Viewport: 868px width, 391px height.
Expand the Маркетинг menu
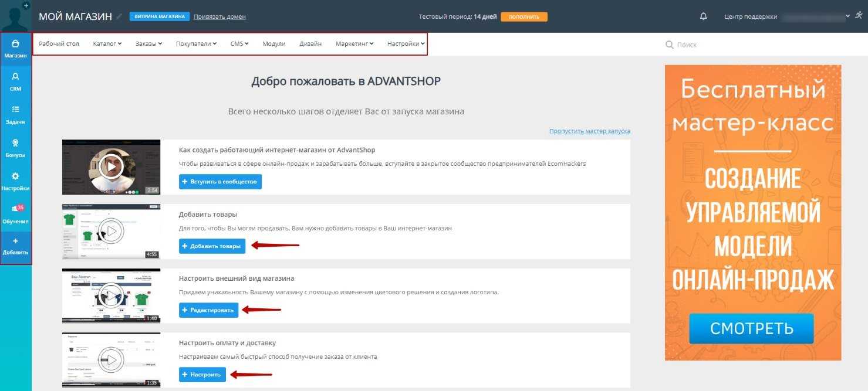(x=354, y=43)
